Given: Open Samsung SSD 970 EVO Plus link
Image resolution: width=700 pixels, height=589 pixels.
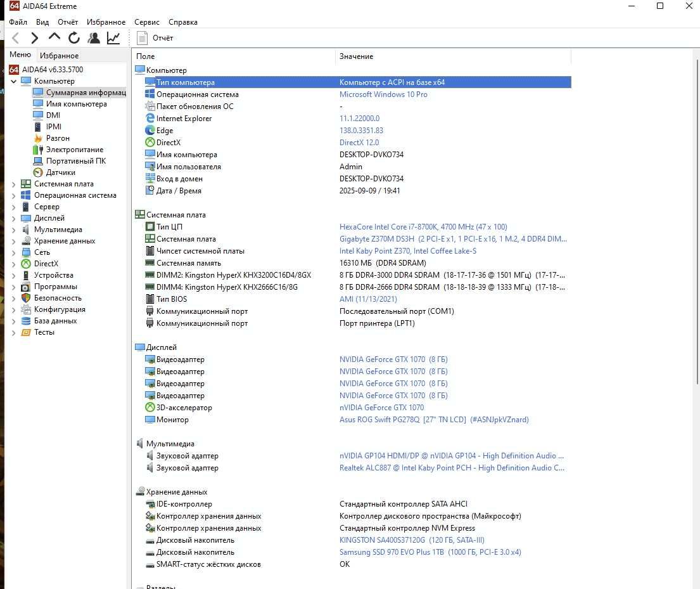Looking at the screenshot, I should (x=430, y=552).
